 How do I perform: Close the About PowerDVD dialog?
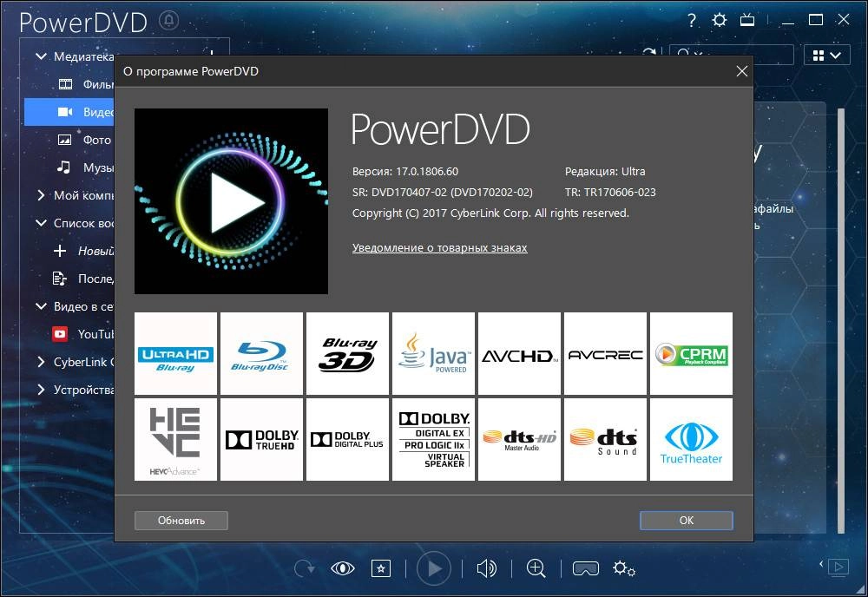point(742,71)
